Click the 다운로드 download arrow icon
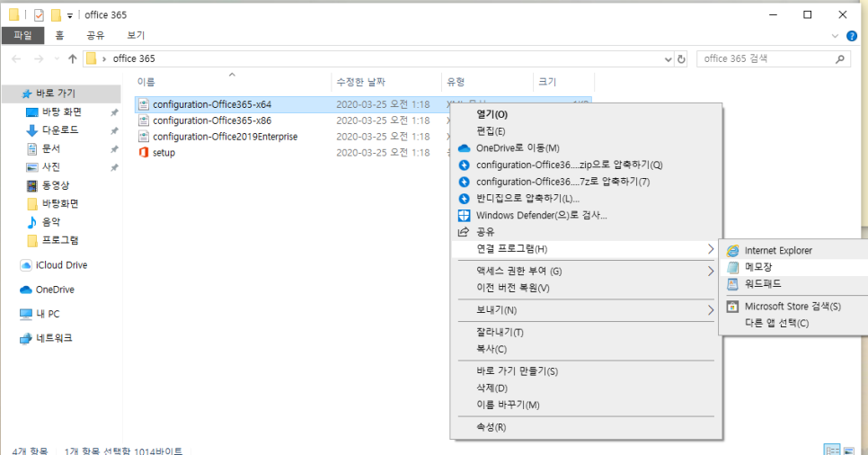The width and height of the screenshot is (868, 455). tap(32, 130)
